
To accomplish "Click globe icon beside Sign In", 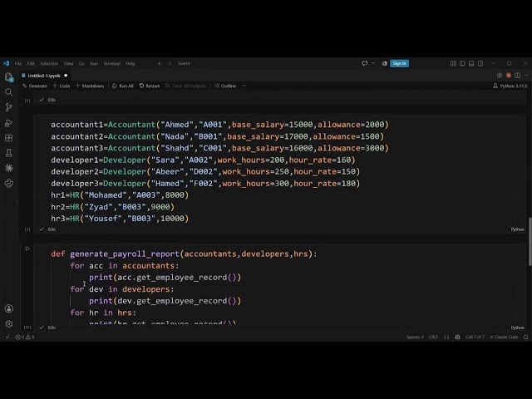I will click(x=384, y=63).
